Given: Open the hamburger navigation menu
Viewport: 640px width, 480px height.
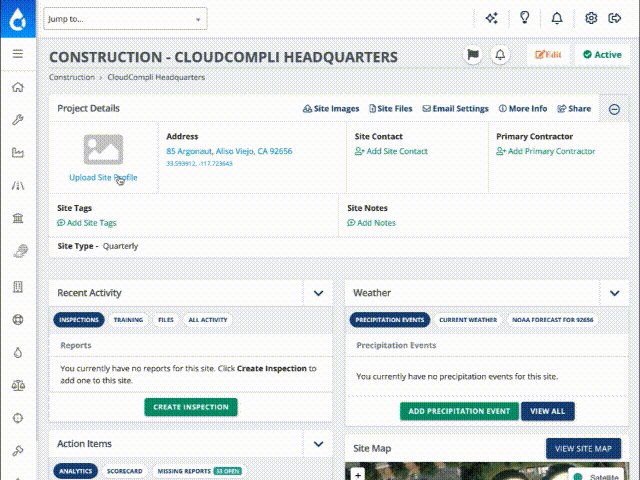Looking at the screenshot, I should click(x=18, y=54).
